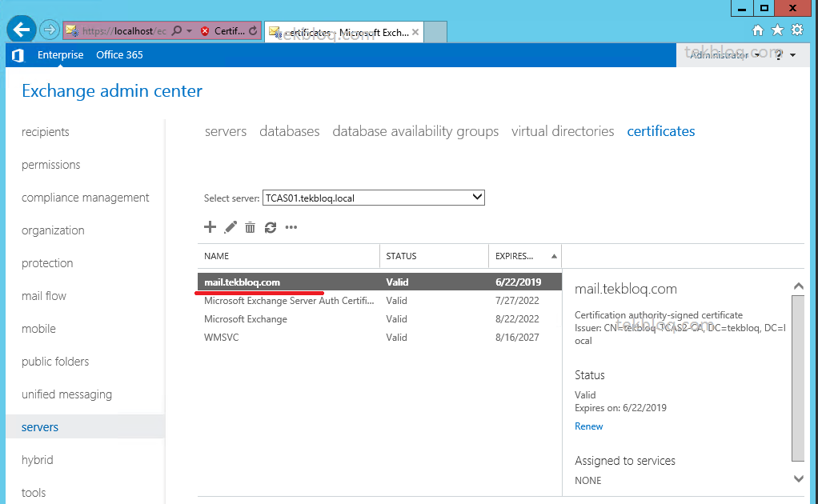Click the refresh page icon in address bar
Screen dimensions: 818x504
(x=253, y=30)
